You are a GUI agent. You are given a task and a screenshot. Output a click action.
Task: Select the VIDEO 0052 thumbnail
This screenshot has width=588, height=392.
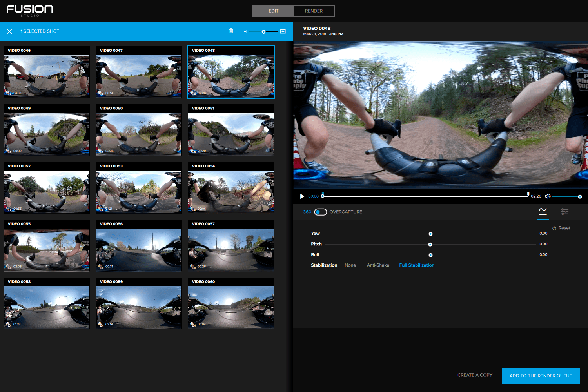point(47,187)
